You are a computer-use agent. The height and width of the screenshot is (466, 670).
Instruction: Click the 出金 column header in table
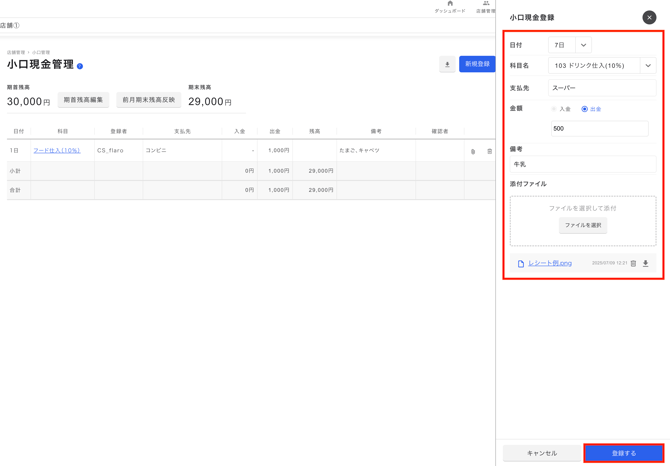275,132
